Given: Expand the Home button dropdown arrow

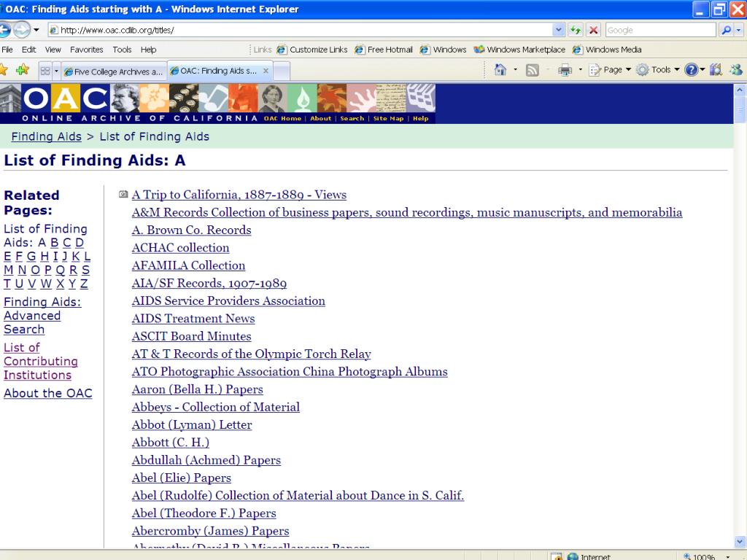Looking at the screenshot, I should tap(516, 69).
